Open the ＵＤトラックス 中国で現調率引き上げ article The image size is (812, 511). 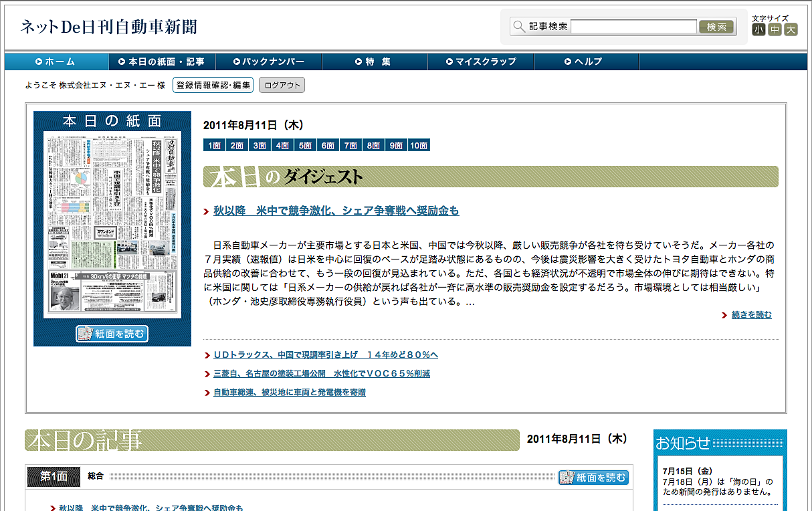point(326,355)
